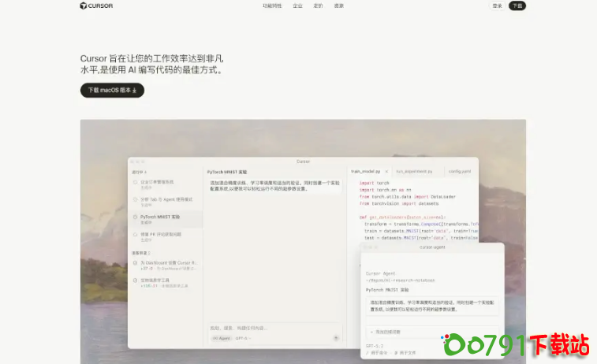Click the 登录 button in the header
The height and width of the screenshot is (364, 597).
pos(497,6)
